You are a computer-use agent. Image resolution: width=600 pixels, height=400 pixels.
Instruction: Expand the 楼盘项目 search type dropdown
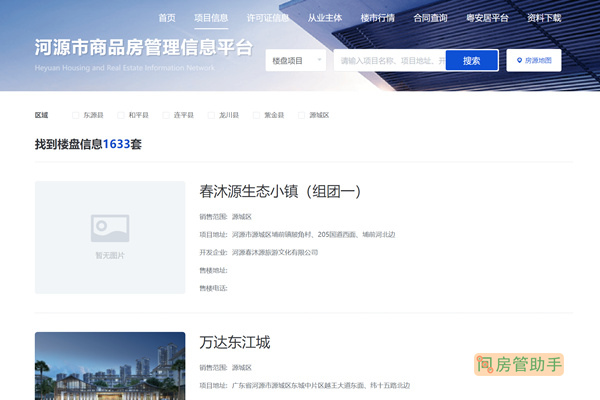[x=296, y=60]
